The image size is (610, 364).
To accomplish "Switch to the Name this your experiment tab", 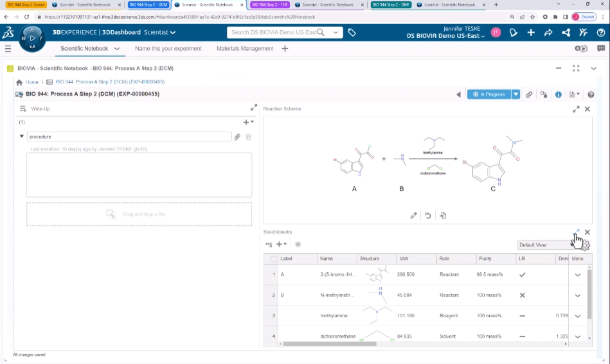I will coord(168,49).
